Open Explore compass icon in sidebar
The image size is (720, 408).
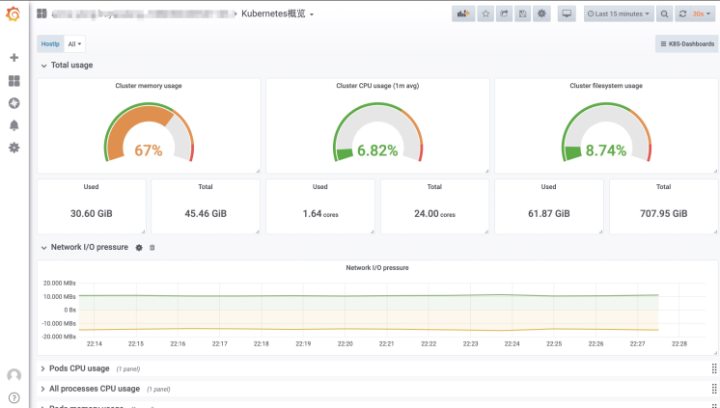click(x=14, y=103)
